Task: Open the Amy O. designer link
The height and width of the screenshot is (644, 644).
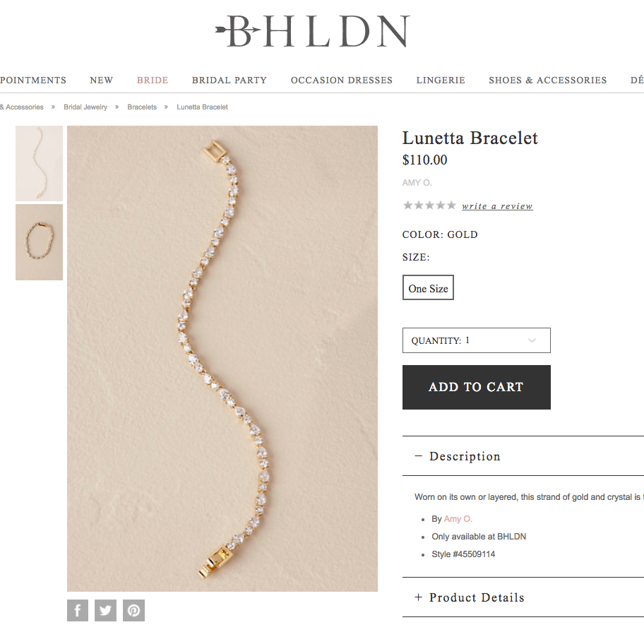Action: coord(458,519)
